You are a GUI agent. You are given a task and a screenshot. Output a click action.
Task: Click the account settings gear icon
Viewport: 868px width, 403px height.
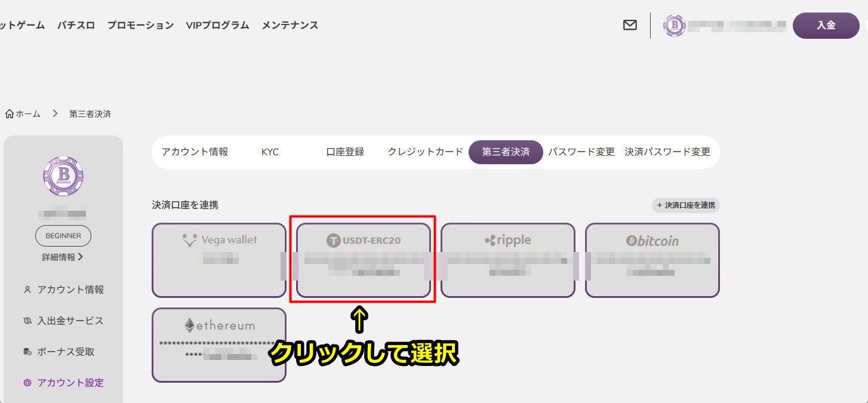point(27,383)
